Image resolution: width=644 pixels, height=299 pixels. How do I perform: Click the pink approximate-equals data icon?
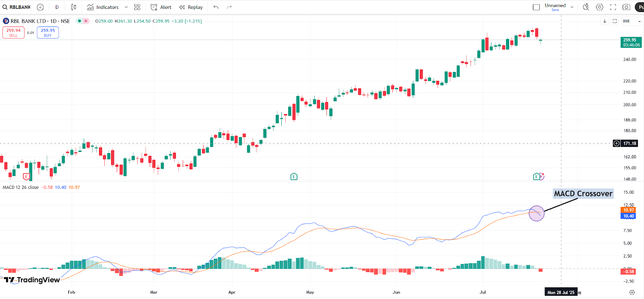86,21
